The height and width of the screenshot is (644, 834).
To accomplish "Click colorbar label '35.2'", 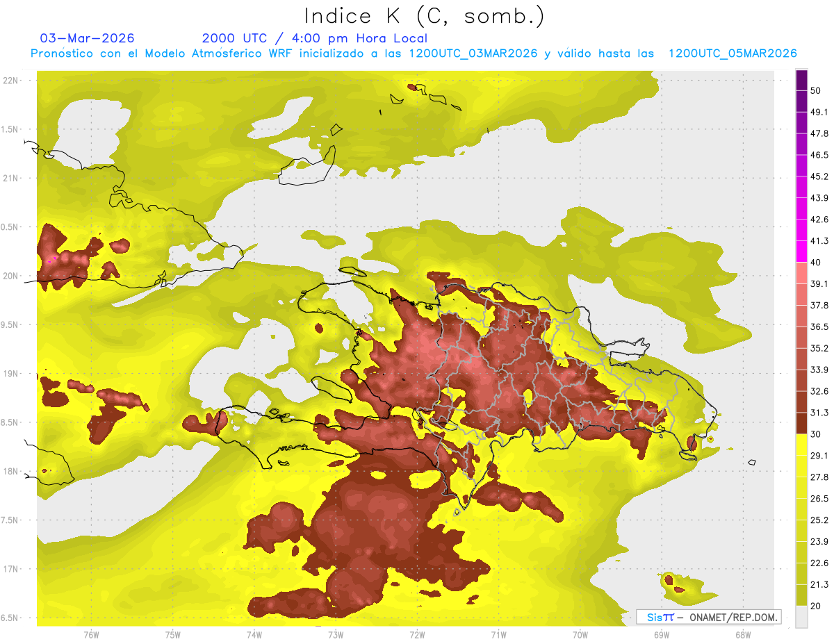I will [819, 348].
